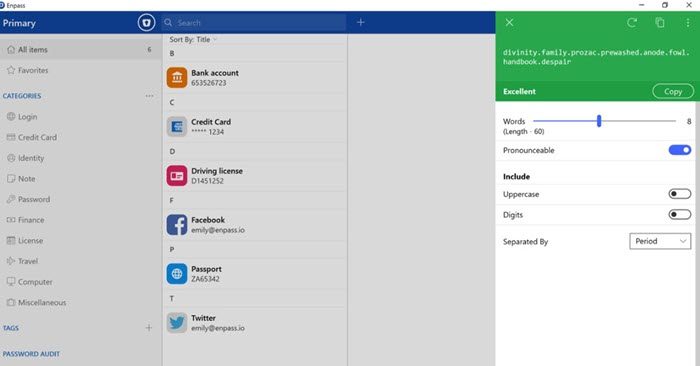This screenshot has height=366, width=700.
Task: Click the Favorites star icon
Action: point(11,70)
